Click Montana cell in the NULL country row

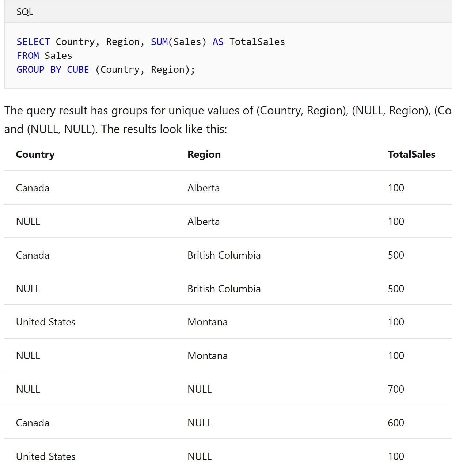pyautogui.click(x=208, y=355)
